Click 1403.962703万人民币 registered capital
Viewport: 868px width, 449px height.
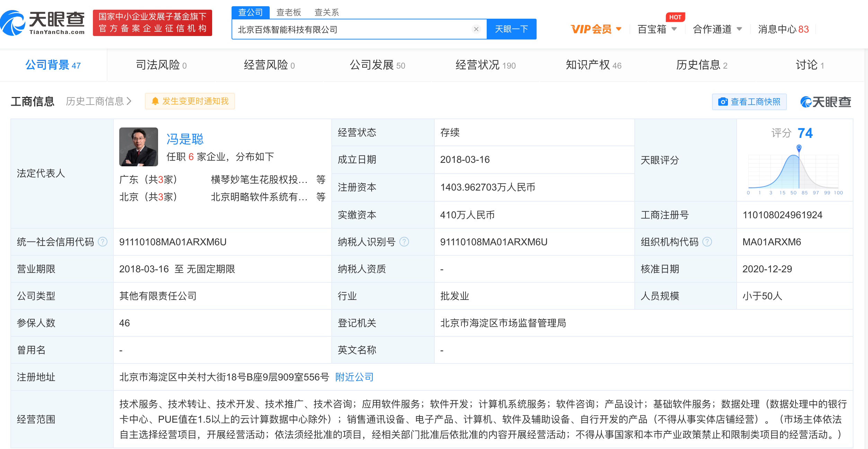coord(488,187)
